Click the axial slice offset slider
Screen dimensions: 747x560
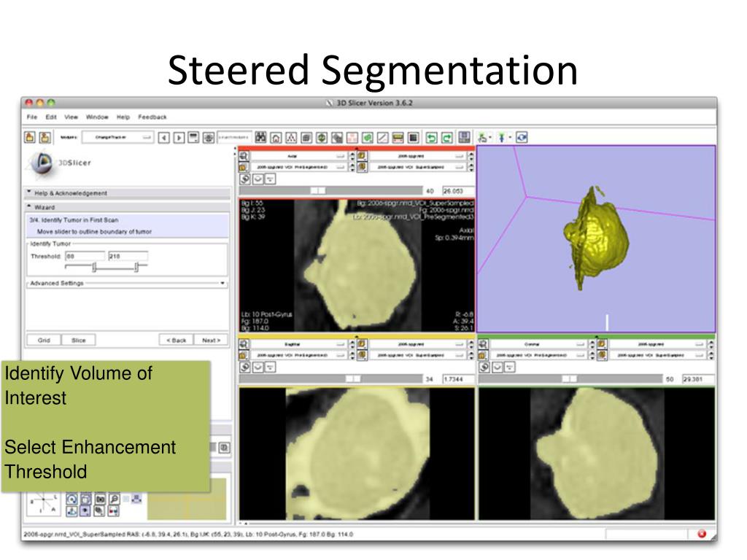pyautogui.click(x=318, y=190)
